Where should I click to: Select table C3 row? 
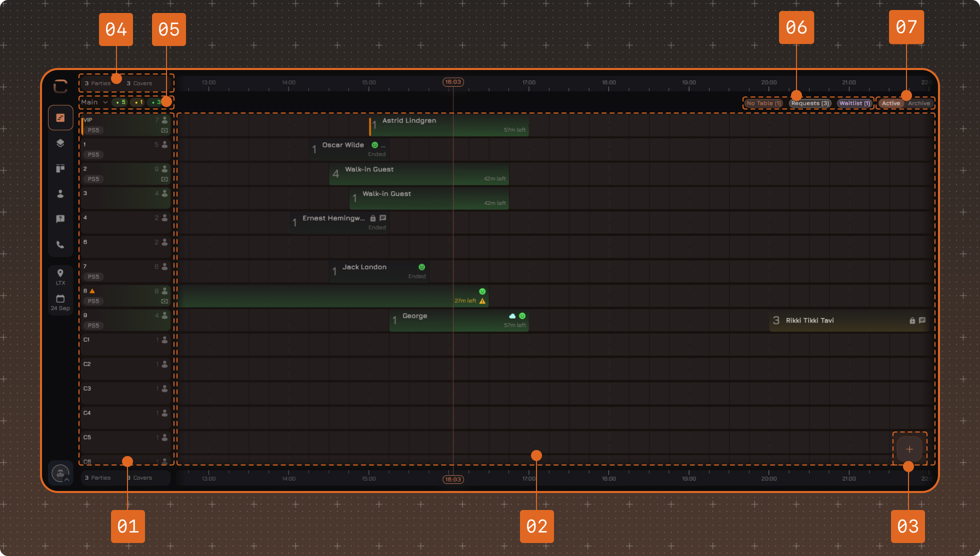tap(125, 394)
